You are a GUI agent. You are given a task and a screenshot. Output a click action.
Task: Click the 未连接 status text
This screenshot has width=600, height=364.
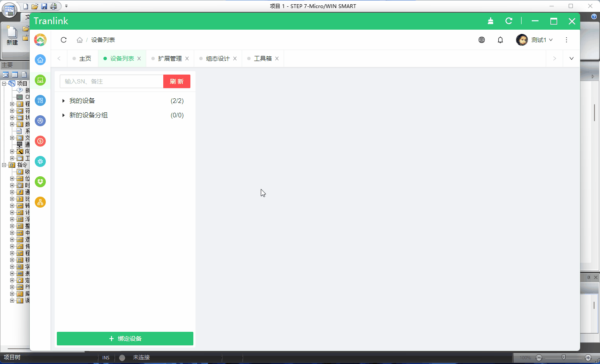pyautogui.click(x=141, y=358)
